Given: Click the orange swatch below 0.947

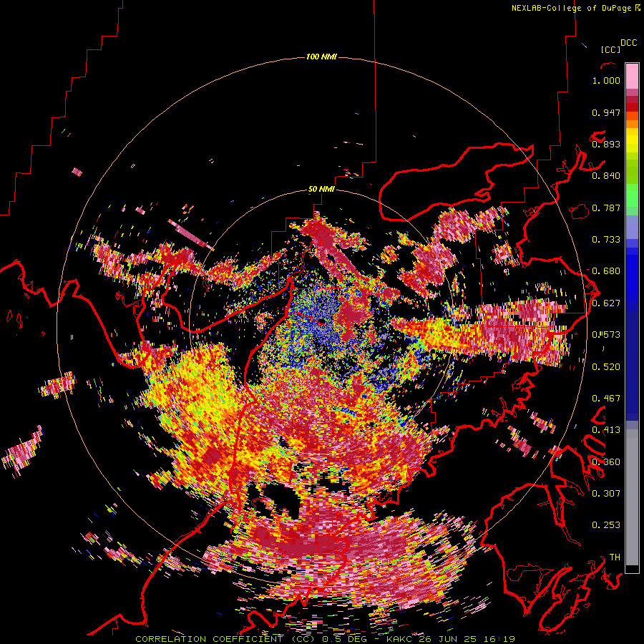Looking at the screenshot, I should [x=632, y=124].
